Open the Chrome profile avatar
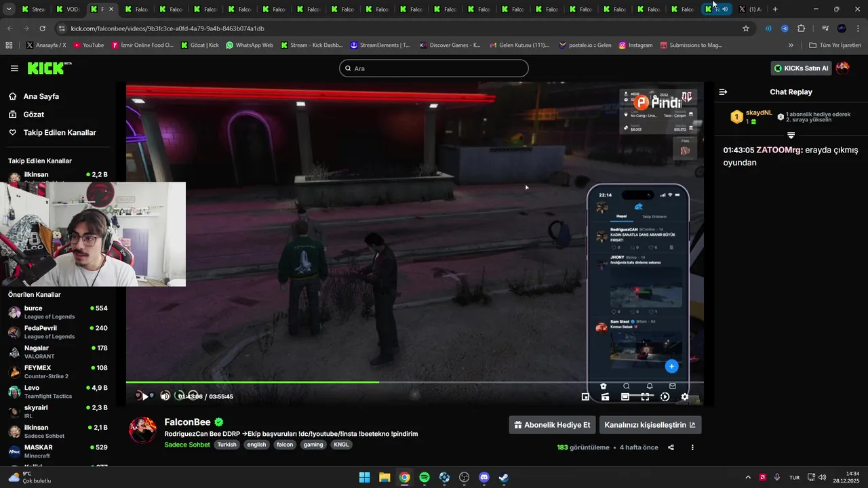The height and width of the screenshot is (488, 868). pos(842,28)
